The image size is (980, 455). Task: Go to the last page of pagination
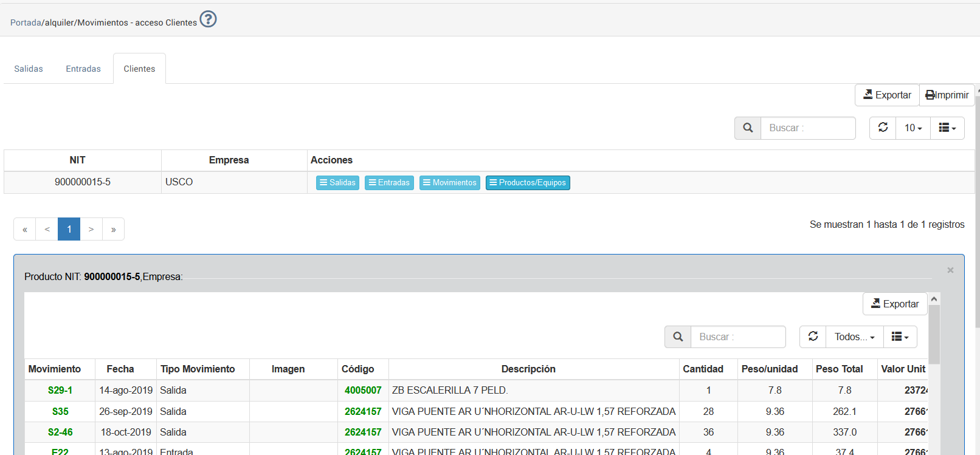pyautogui.click(x=113, y=230)
